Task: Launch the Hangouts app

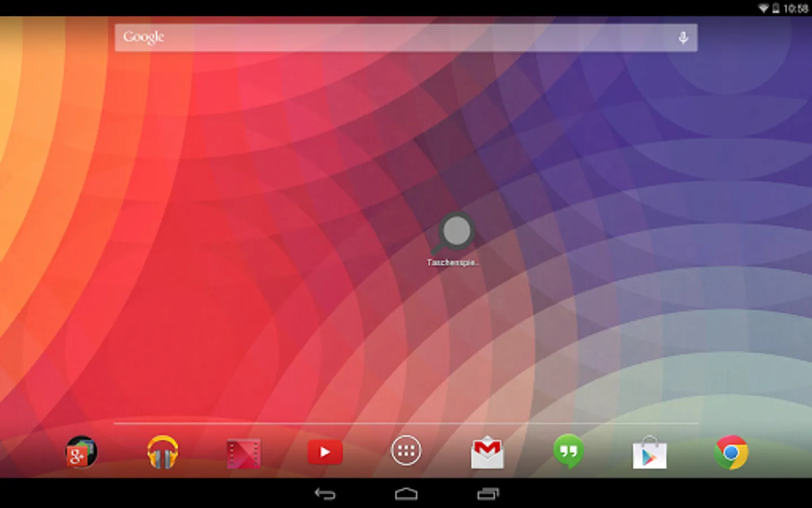Action: pos(568,452)
